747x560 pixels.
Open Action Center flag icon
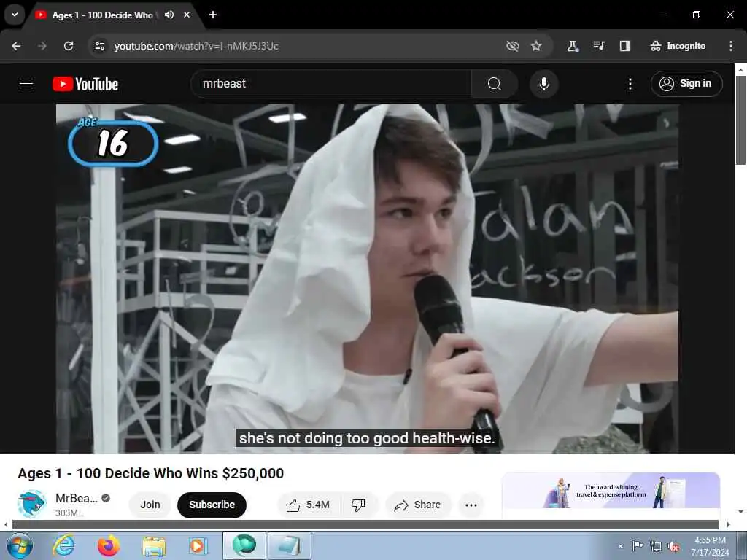[638, 546]
